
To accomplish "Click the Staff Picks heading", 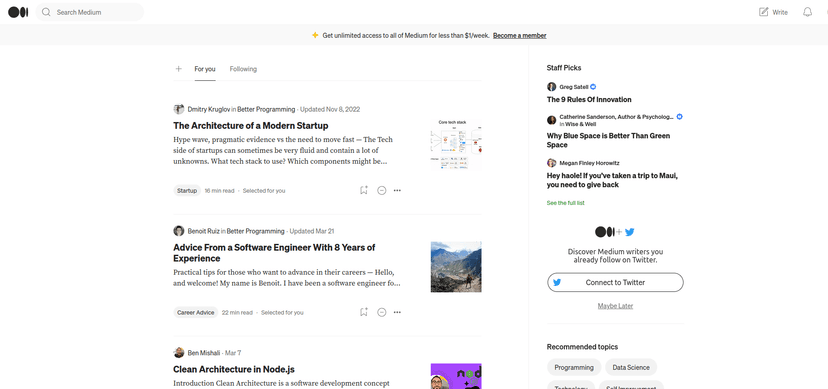I will pos(564,68).
